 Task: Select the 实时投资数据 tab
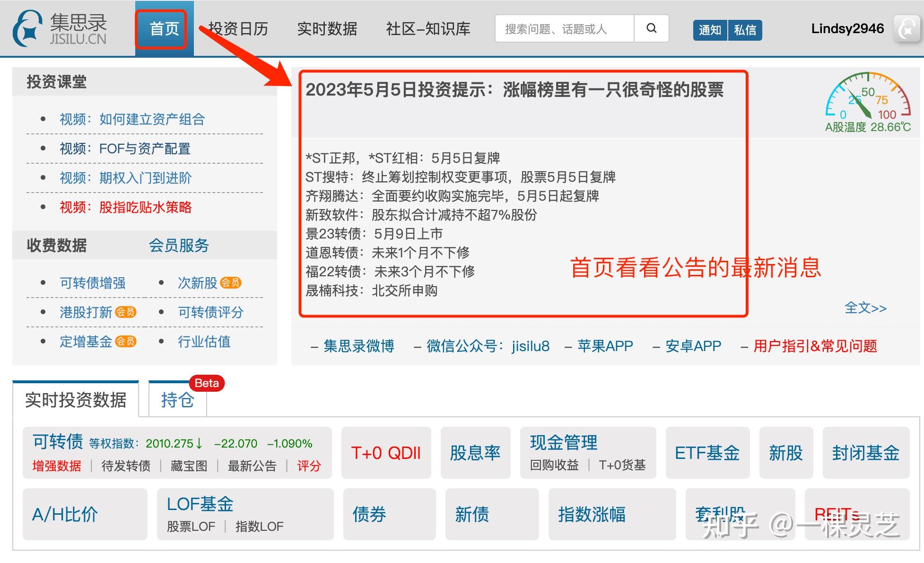[x=76, y=400]
